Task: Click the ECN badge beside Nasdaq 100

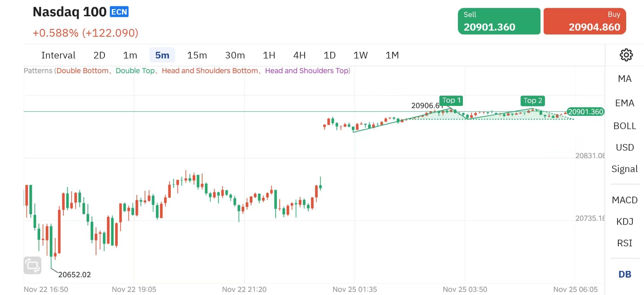Action: tap(119, 12)
